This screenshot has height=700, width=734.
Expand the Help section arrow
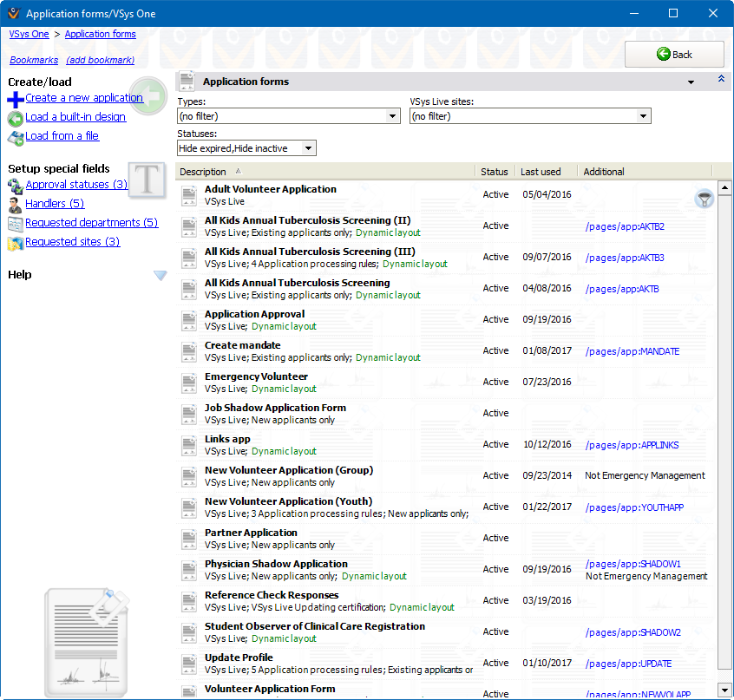pyautogui.click(x=160, y=275)
